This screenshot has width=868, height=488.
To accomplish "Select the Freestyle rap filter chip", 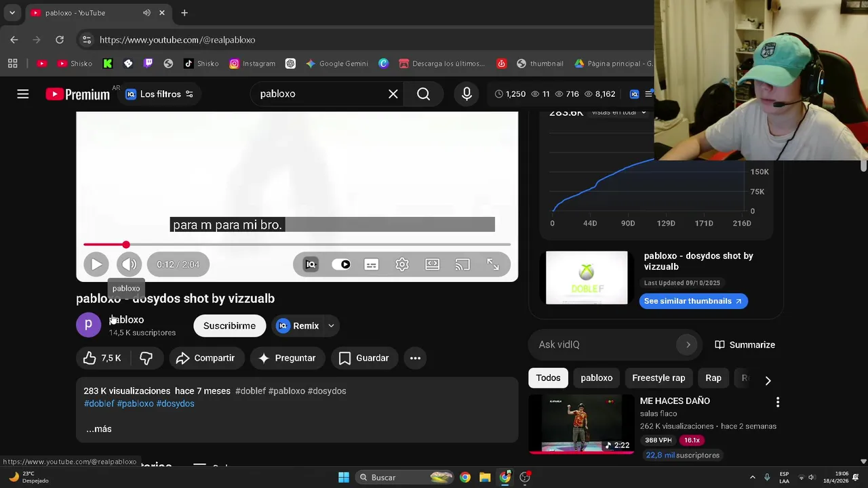I will coord(658,378).
